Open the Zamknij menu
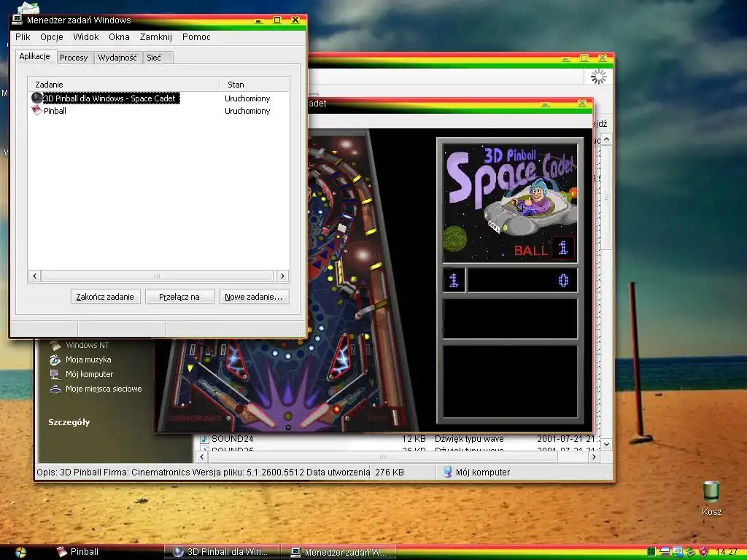Image resolution: width=747 pixels, height=560 pixels. [x=156, y=37]
